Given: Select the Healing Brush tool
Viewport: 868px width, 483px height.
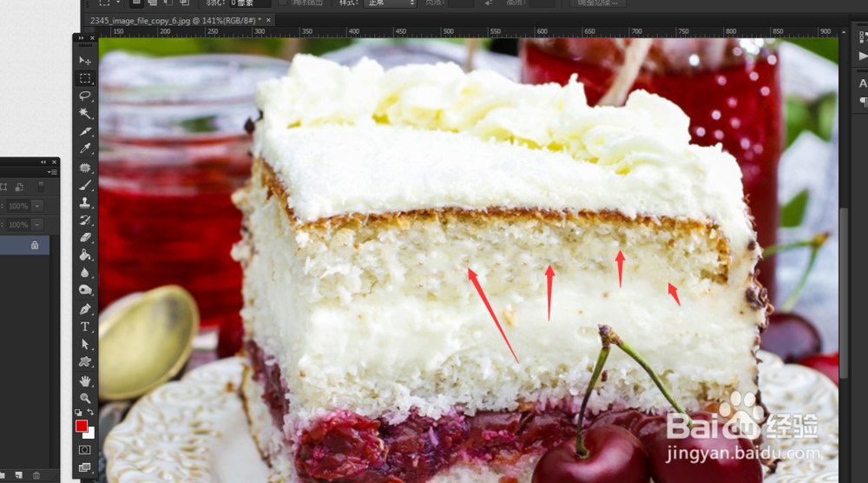Looking at the screenshot, I should click(x=85, y=168).
